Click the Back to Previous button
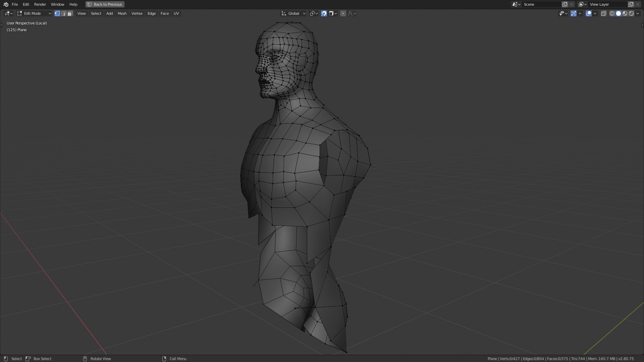644x362 pixels. click(105, 4)
